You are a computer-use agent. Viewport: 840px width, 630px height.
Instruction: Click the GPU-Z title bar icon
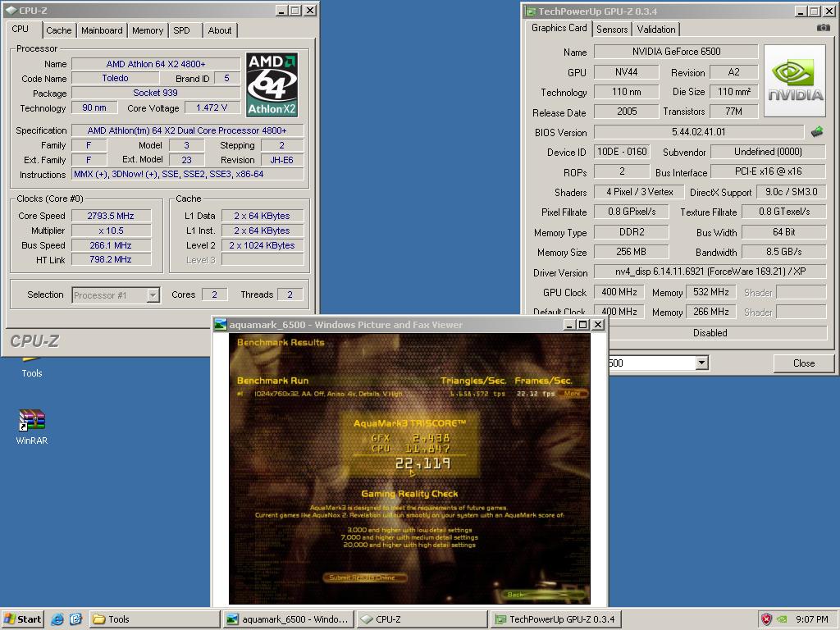531,11
